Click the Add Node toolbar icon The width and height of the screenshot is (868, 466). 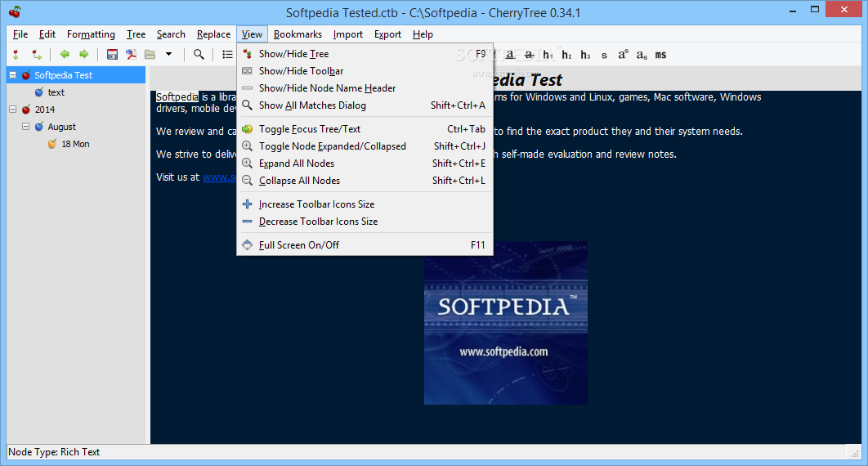click(x=16, y=54)
